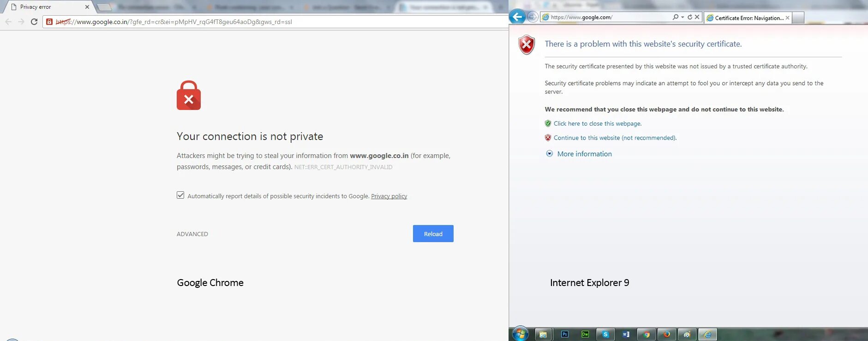Click the Your connection is not private heading
The height and width of the screenshot is (341, 868).
[250, 136]
